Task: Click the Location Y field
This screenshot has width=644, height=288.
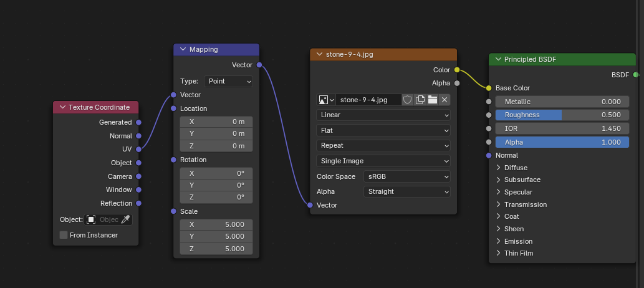Action: coord(216,133)
